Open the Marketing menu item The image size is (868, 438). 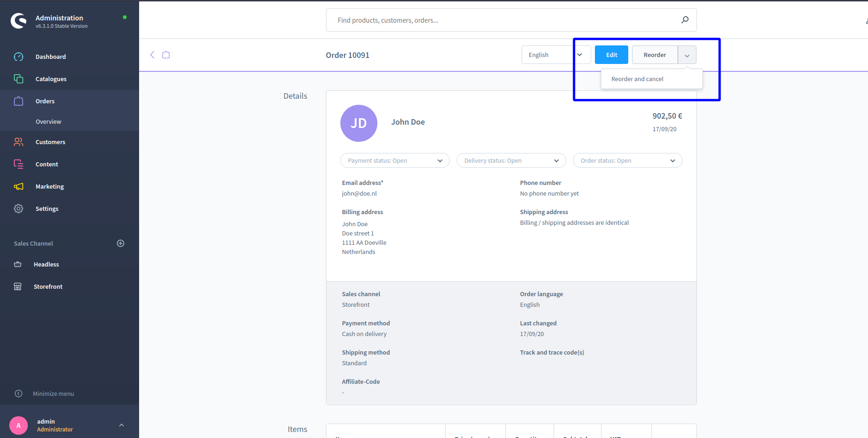[50, 186]
